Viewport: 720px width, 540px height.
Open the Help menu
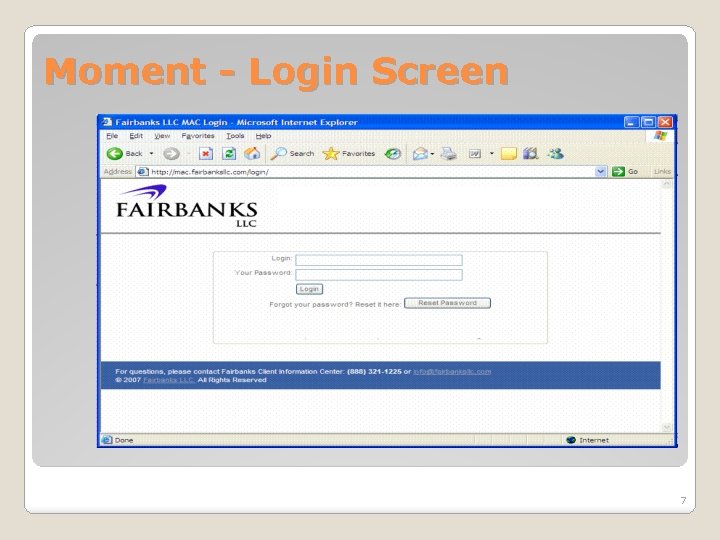[263, 136]
